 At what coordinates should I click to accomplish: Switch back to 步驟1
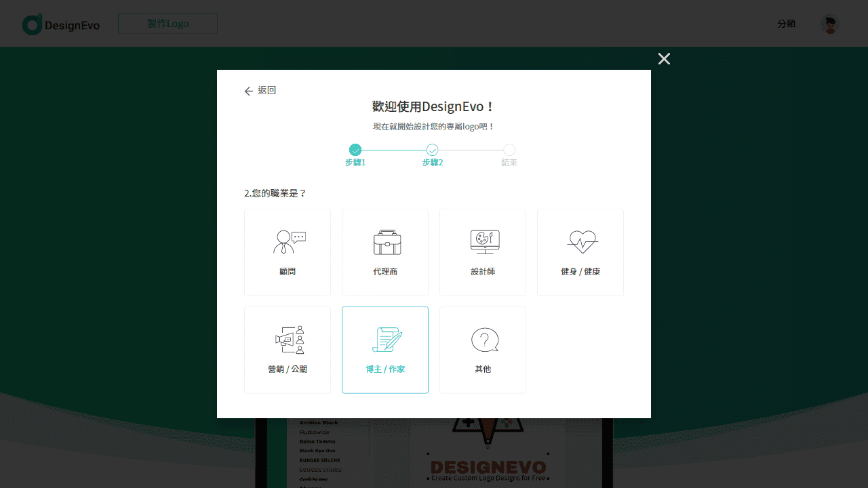coord(355,149)
